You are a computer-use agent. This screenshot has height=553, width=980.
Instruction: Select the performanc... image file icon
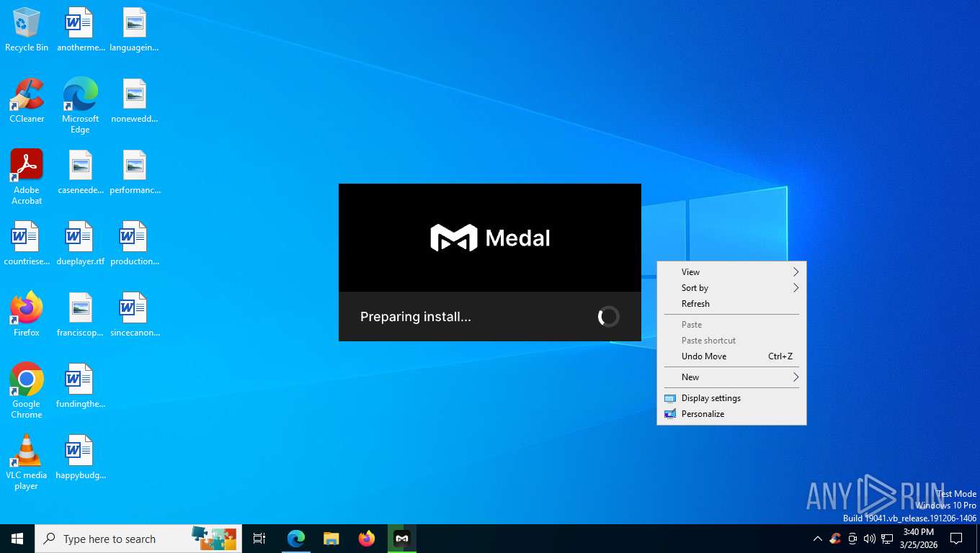pos(135,172)
